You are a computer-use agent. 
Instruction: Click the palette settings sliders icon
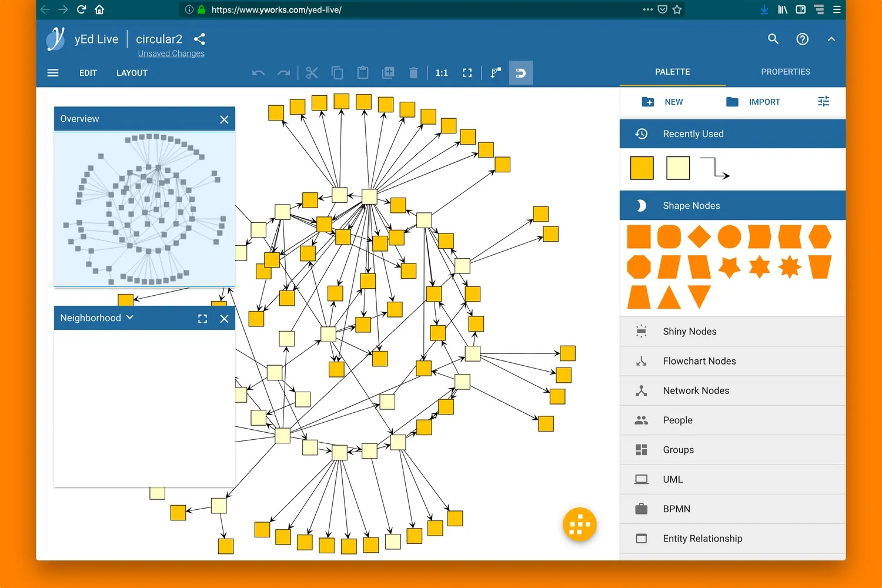coord(823,102)
